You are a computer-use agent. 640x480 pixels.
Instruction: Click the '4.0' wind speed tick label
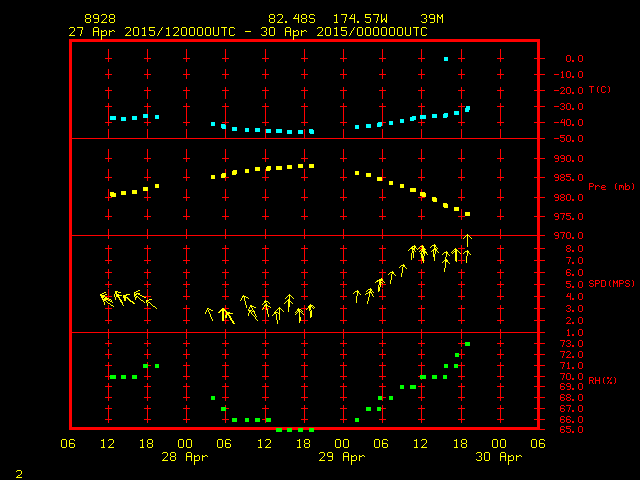(574, 297)
